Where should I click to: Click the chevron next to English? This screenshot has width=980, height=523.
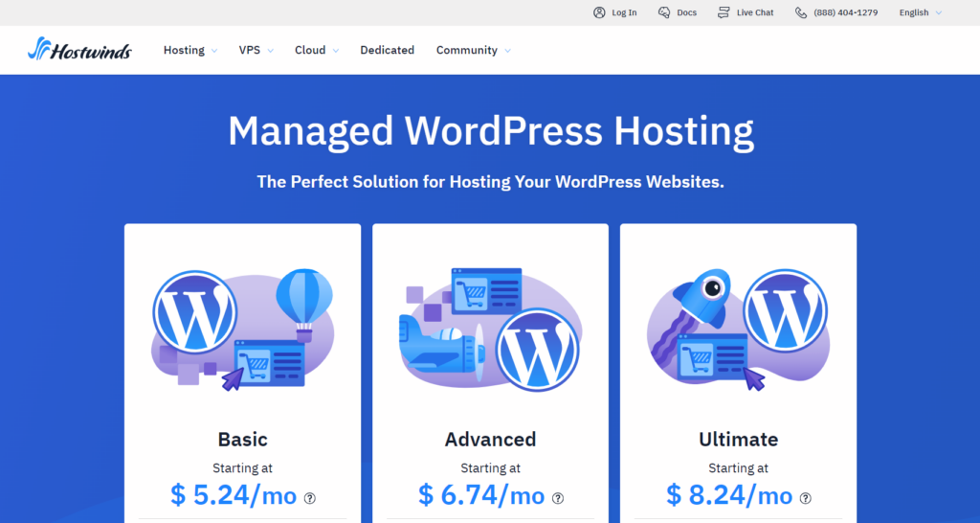(939, 12)
